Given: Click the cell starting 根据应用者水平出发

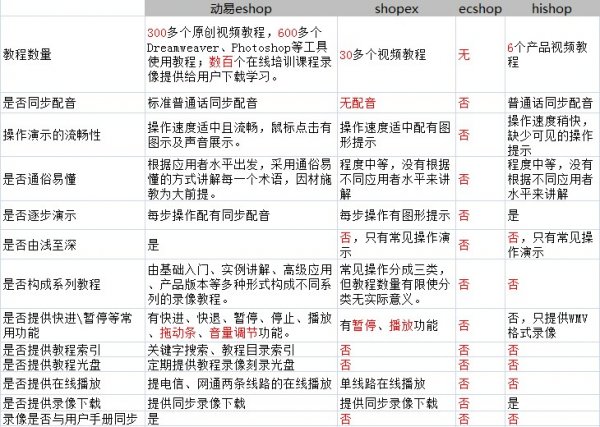Looking at the screenshot, I should point(240,179).
